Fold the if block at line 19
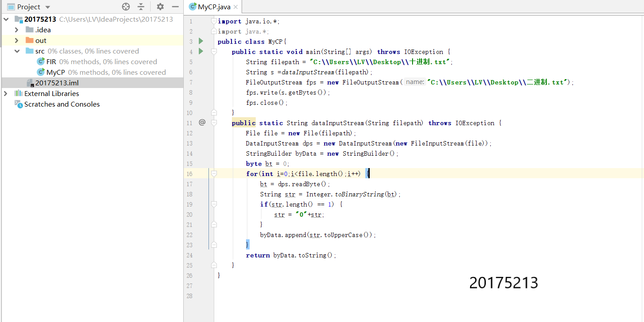 214,204
